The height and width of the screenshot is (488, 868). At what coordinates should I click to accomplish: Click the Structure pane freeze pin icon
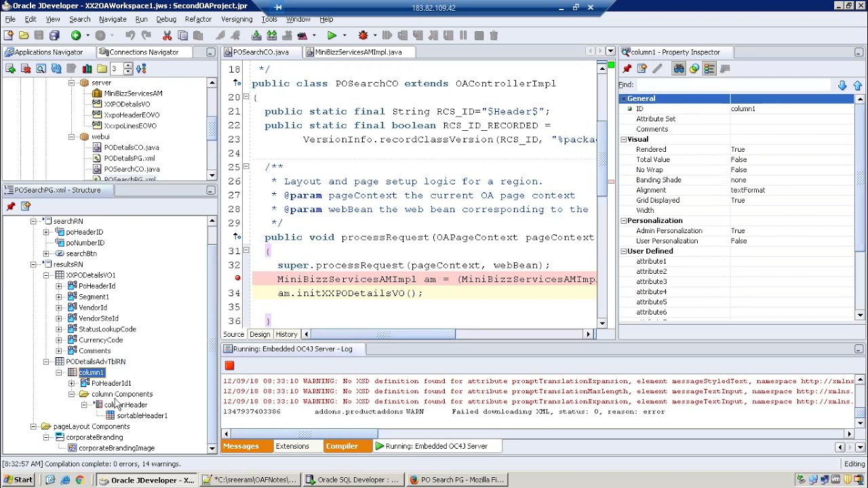tap(10, 206)
